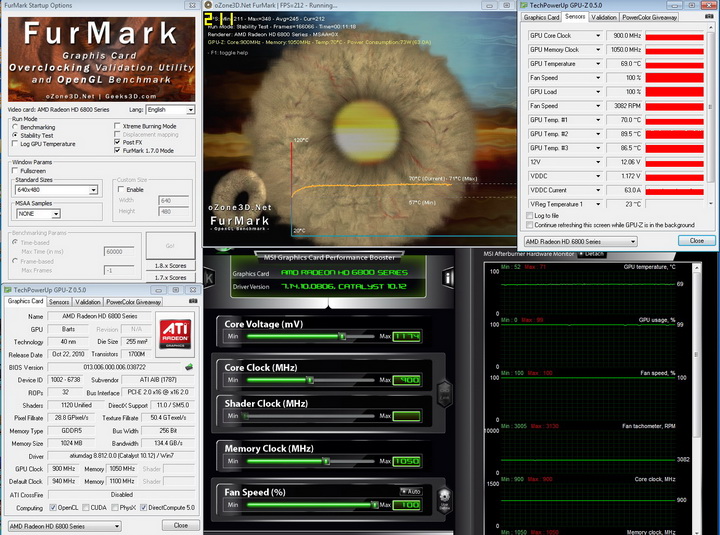Screen dimensions: 720x535
Task: Click the GPU-Z Graphics Card window title icon
Action: click(x=8, y=290)
